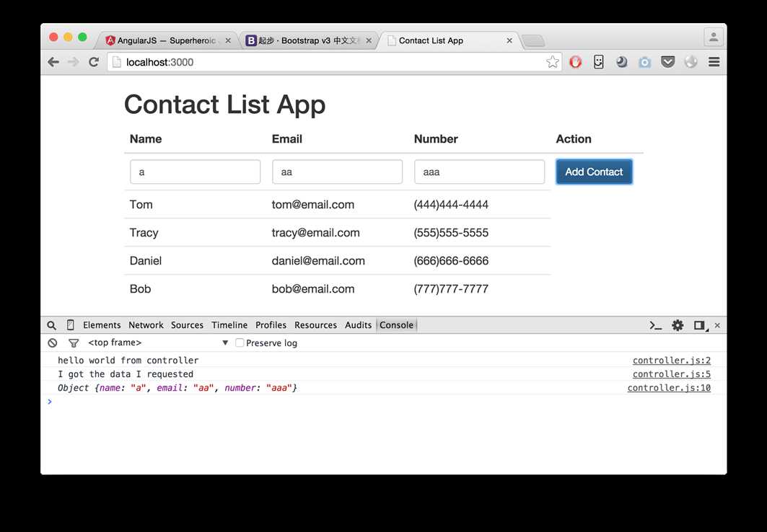The height and width of the screenshot is (532, 767).
Task: Click the Add Contact button
Action: coord(594,172)
